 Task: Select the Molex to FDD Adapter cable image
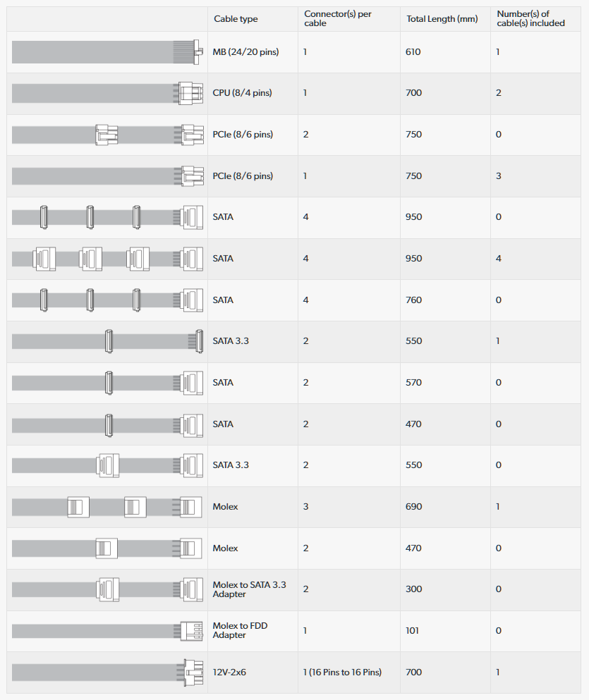107,630
